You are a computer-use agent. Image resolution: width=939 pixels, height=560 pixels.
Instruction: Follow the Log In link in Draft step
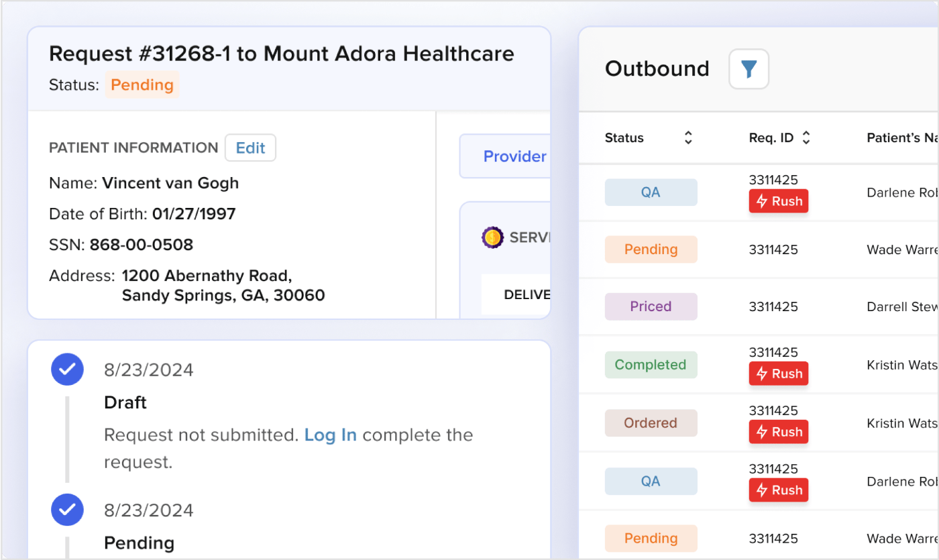coord(330,435)
